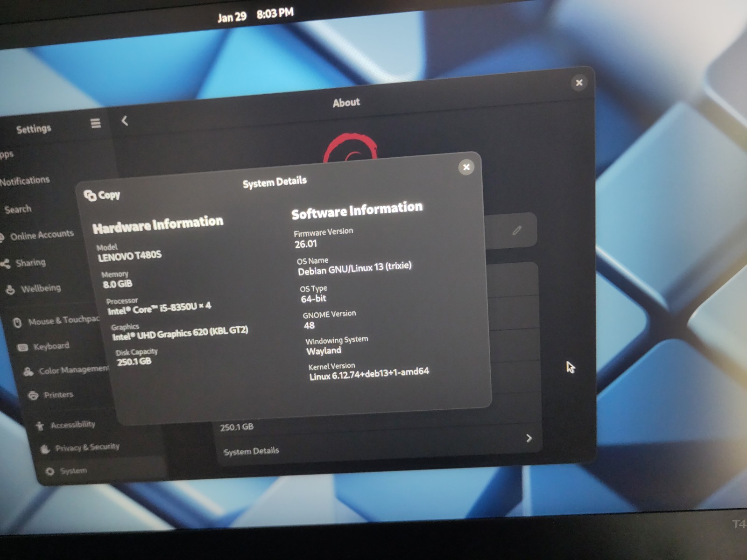Open the Settings hamburger menu

tap(96, 123)
